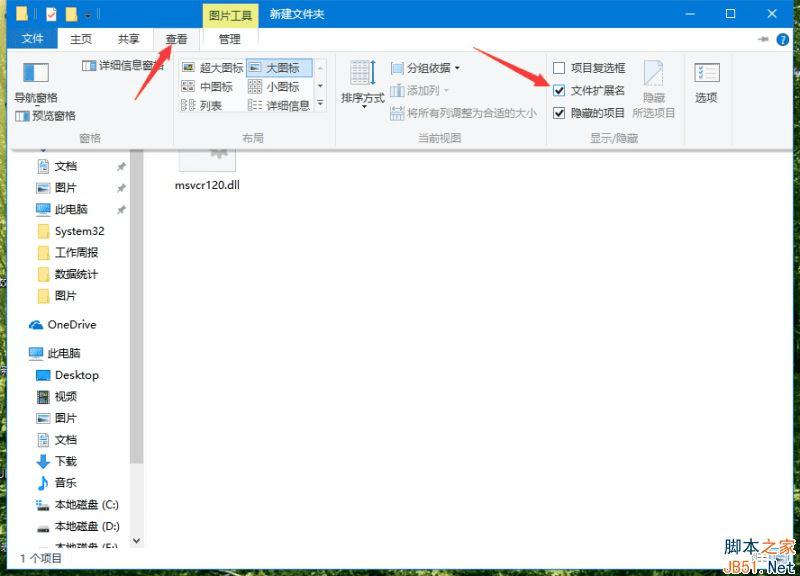The height and width of the screenshot is (576, 800).
Task: Switch to the Manage (管理) tab
Action: pos(230,39)
